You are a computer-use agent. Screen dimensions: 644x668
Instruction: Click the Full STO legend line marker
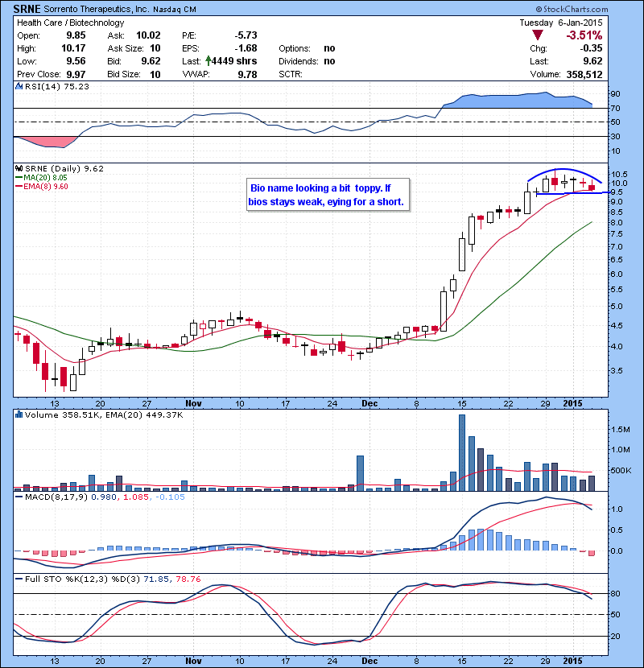[x=19, y=579]
